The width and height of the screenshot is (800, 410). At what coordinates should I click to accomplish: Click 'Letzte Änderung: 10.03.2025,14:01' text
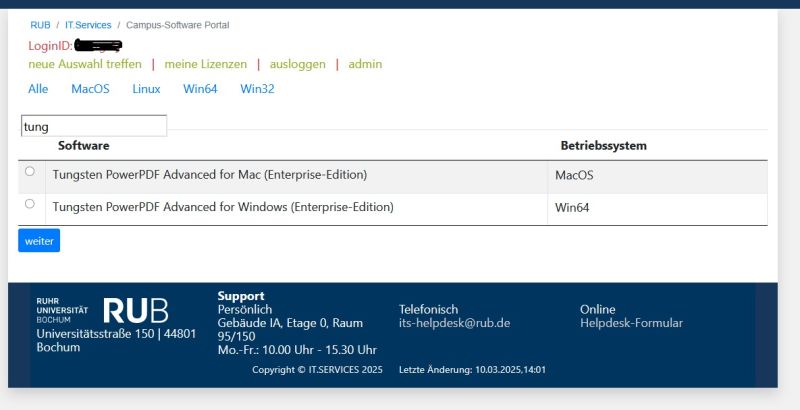472,370
